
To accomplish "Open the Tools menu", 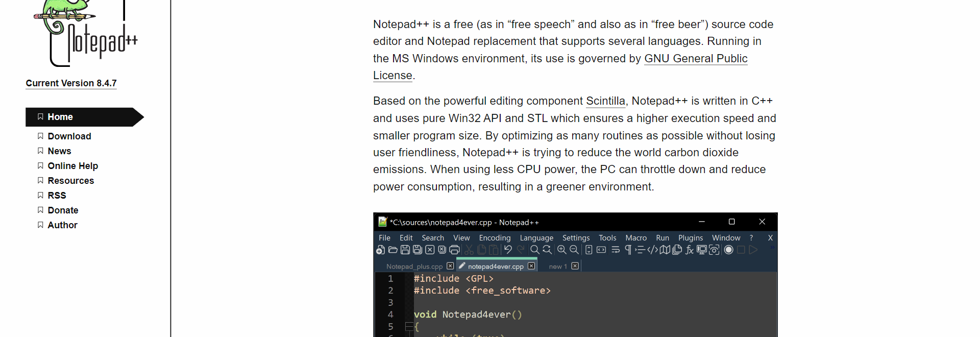I will click(607, 237).
